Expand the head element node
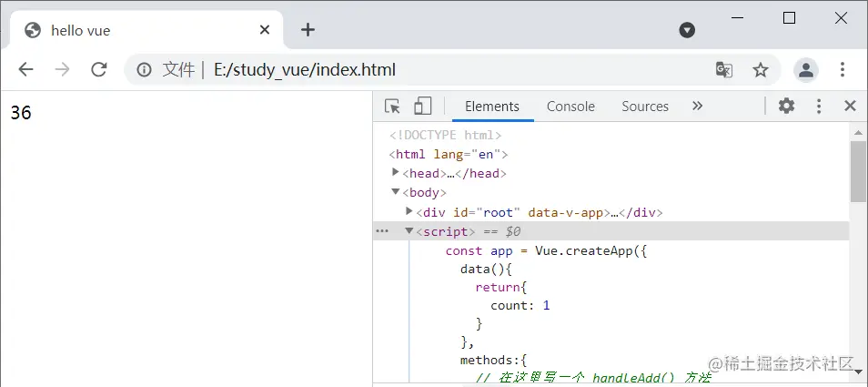 tap(396, 173)
